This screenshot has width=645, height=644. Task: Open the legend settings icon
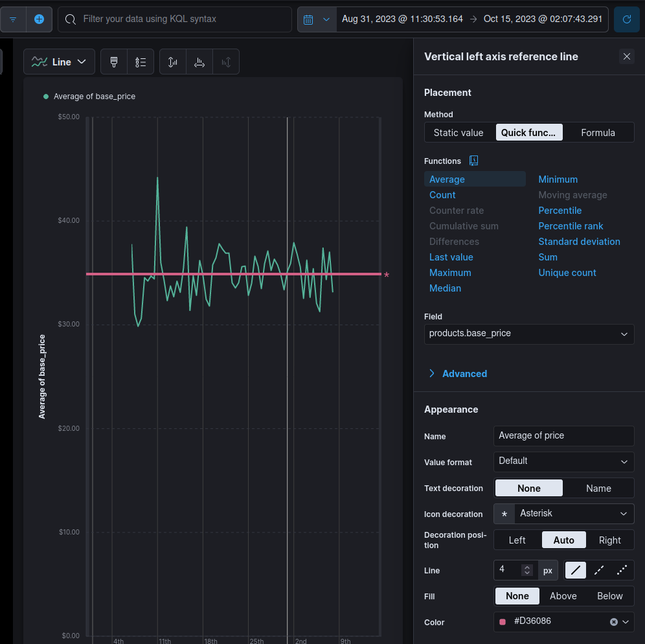pos(141,62)
